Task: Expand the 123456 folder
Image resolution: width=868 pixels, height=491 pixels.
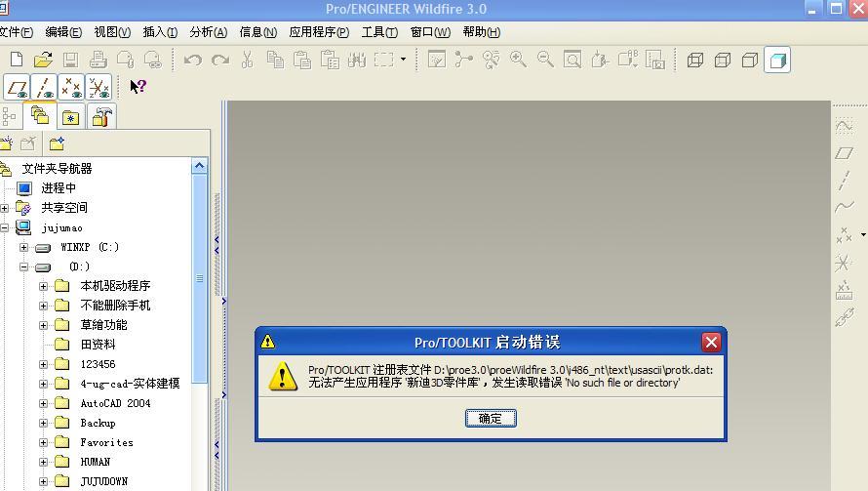Action: point(43,364)
